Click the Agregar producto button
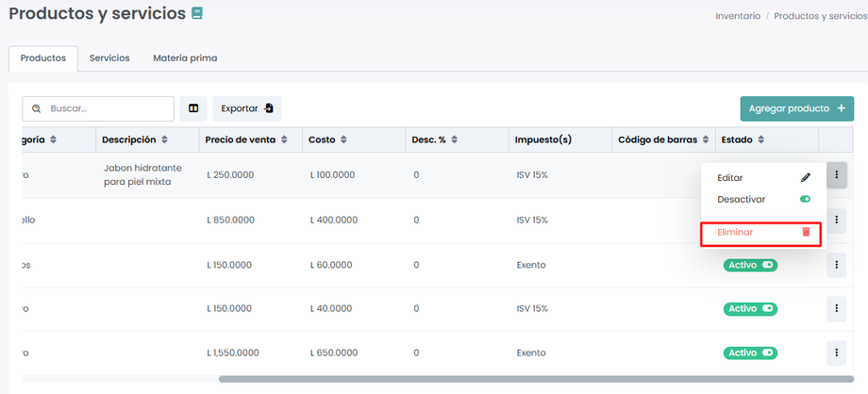This screenshot has width=868, height=394. click(796, 108)
